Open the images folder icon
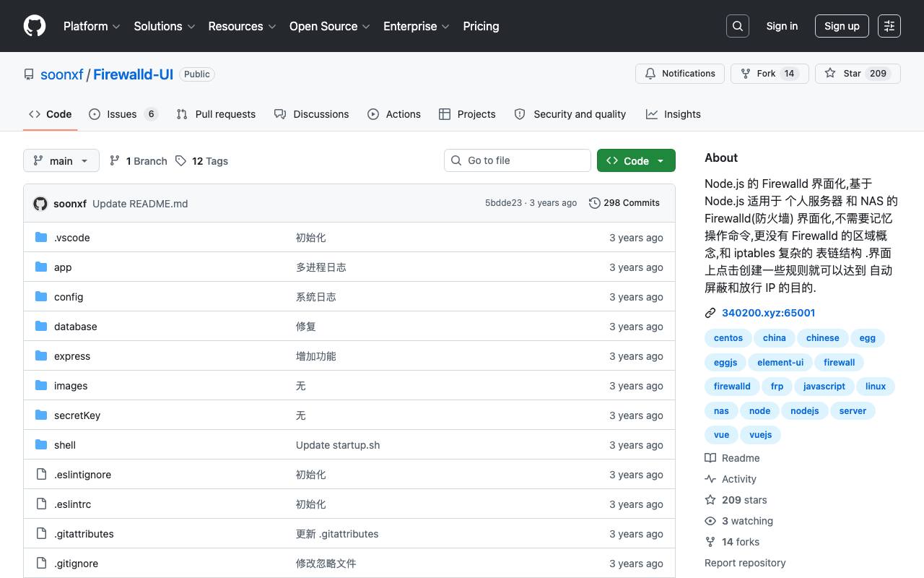 pyautogui.click(x=41, y=385)
